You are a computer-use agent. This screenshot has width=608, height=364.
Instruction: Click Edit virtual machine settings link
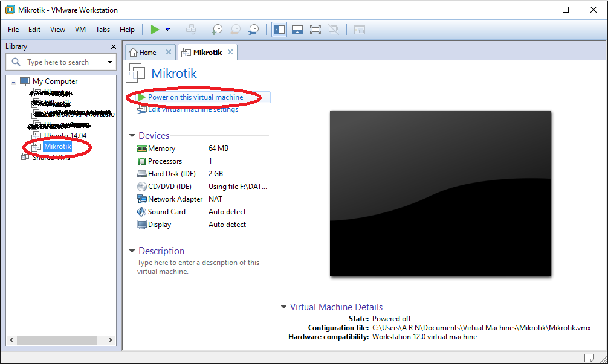pos(193,110)
